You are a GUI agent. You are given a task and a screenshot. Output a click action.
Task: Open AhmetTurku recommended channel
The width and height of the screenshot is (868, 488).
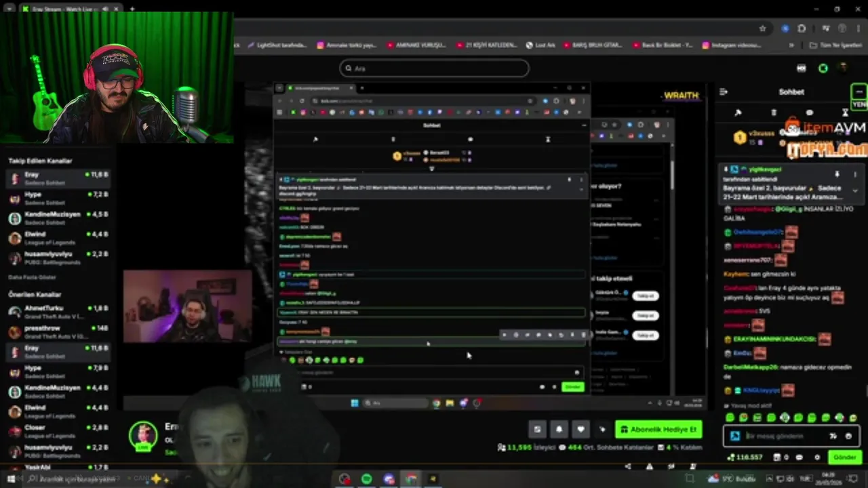tap(58, 312)
